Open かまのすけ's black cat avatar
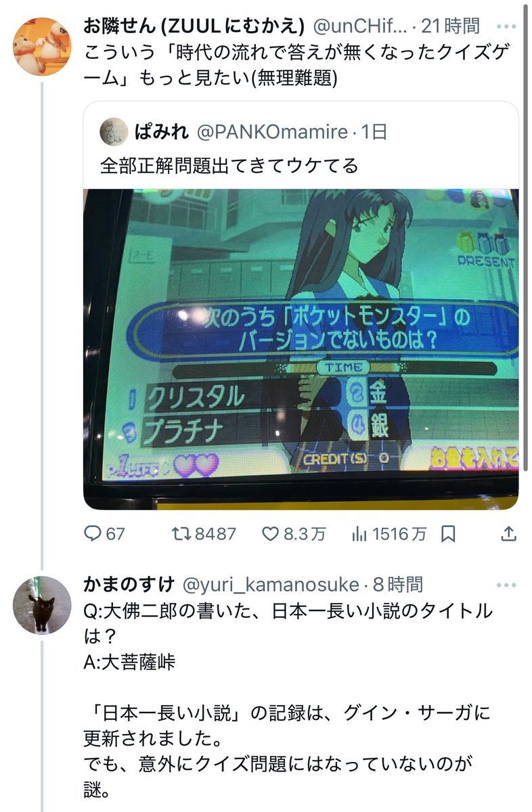Viewport: 532px width, 812px height. (43, 604)
